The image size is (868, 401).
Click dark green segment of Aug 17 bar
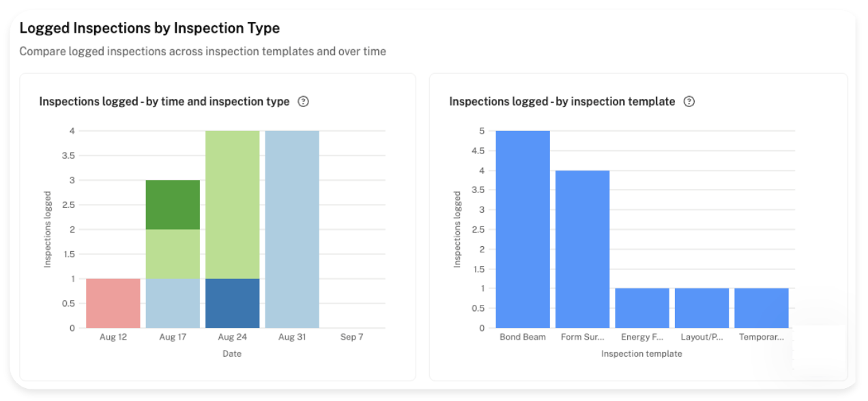173,205
